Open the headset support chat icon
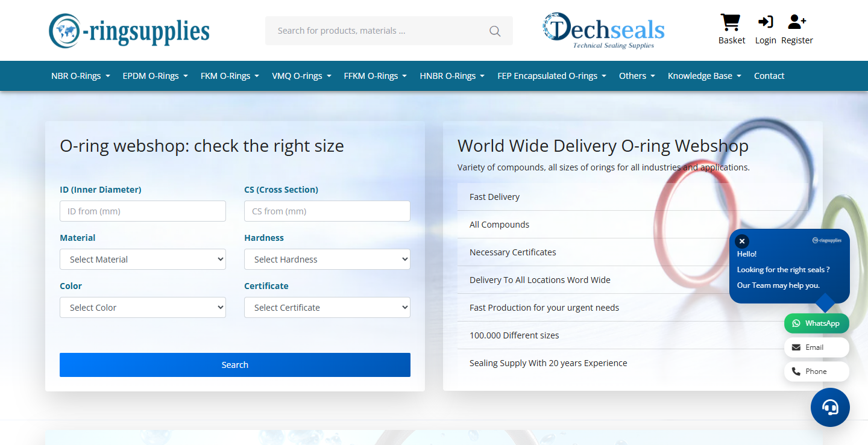 pyautogui.click(x=830, y=408)
